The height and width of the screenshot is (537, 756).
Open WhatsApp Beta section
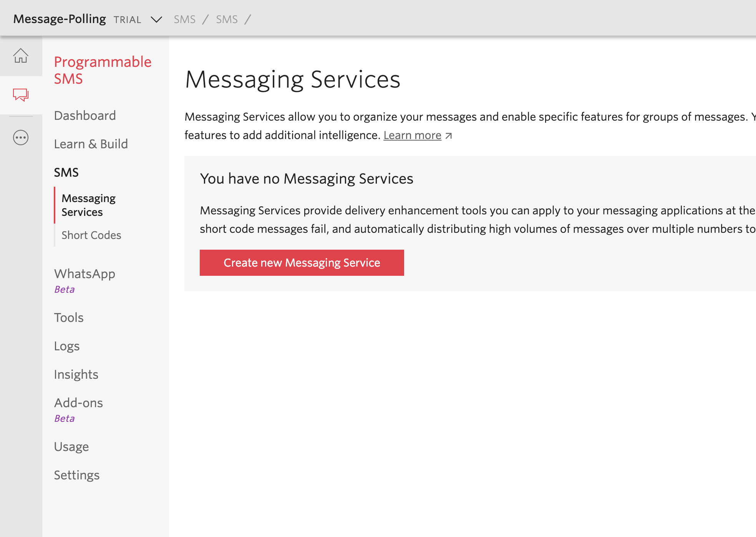pos(85,281)
